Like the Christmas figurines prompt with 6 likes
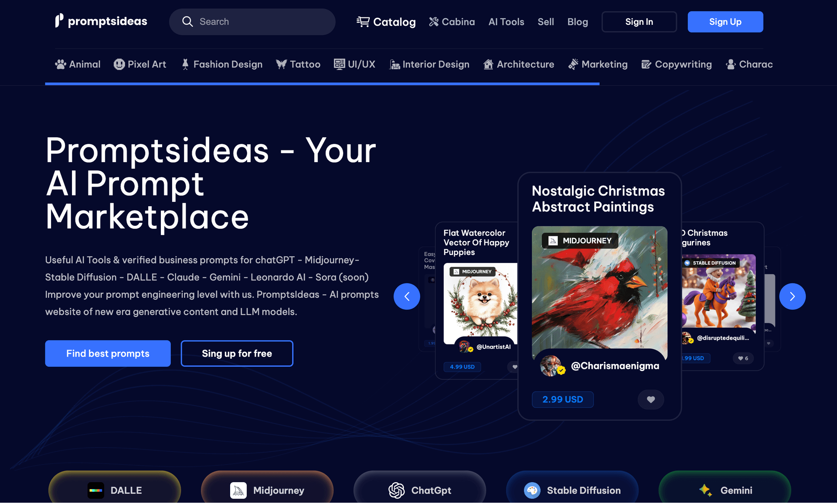The image size is (837, 504). point(743,358)
